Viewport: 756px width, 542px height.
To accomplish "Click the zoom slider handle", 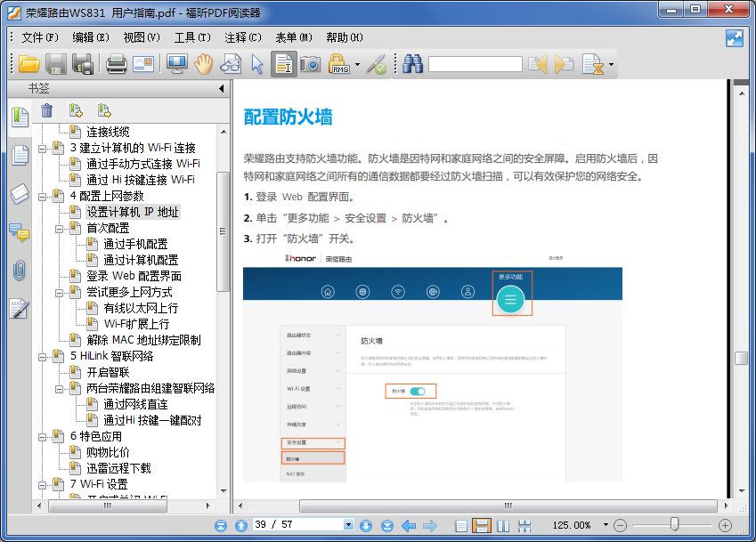I will 674,525.
